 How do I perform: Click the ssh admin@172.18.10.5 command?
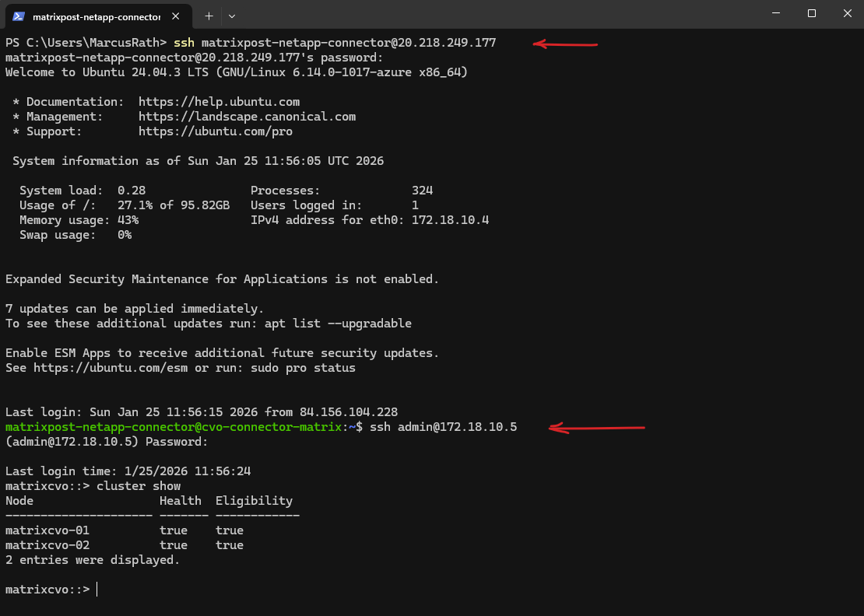pos(443,427)
